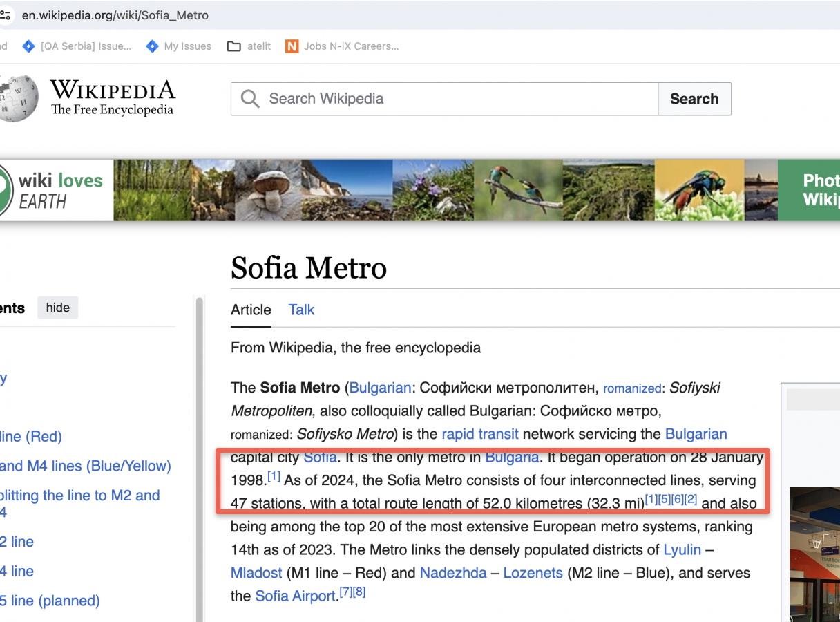Select the Article tab
This screenshot has width=840, height=622.
point(251,310)
